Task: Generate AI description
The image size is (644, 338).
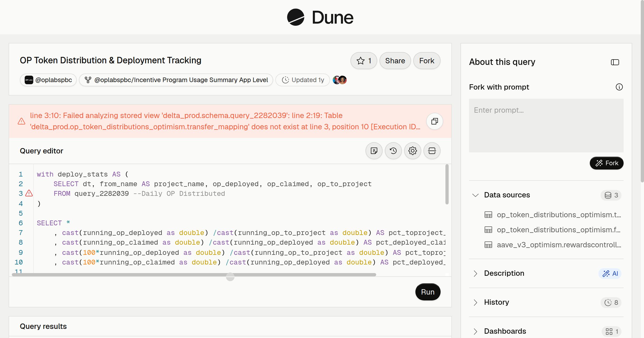Action: click(x=610, y=273)
